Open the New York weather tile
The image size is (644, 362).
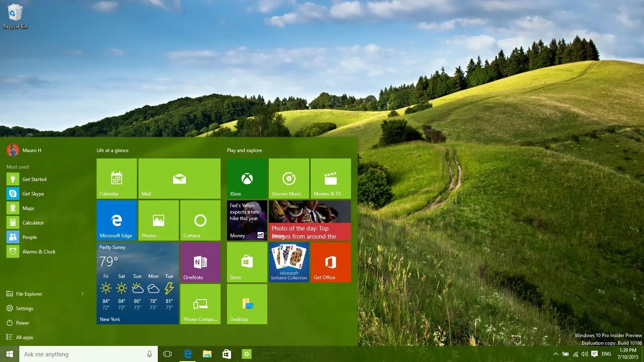coord(138,283)
